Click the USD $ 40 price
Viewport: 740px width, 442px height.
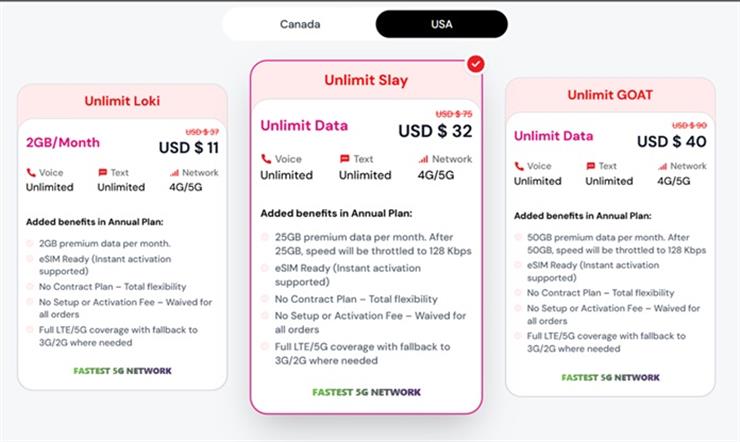(671, 141)
